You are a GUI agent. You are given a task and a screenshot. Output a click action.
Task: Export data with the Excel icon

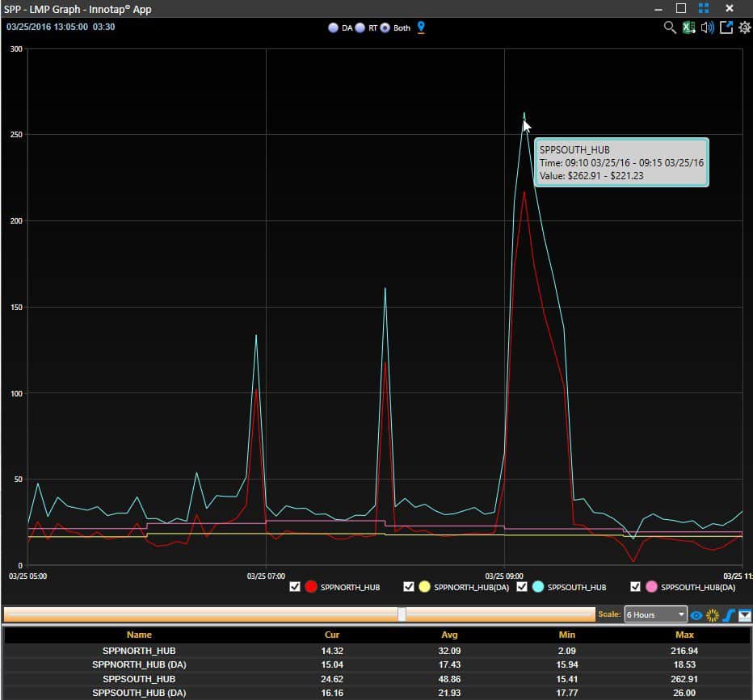(688, 27)
